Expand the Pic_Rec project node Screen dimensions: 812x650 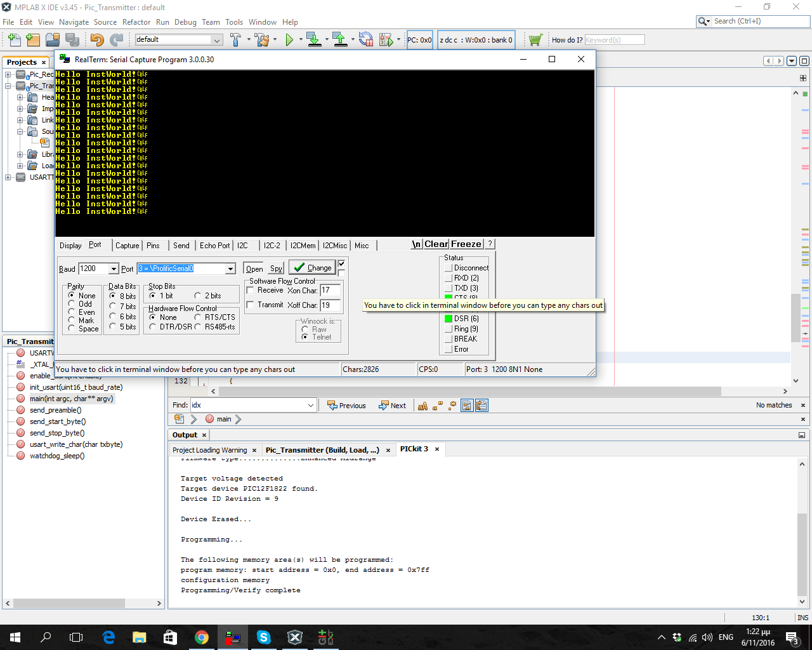[x=8, y=75]
